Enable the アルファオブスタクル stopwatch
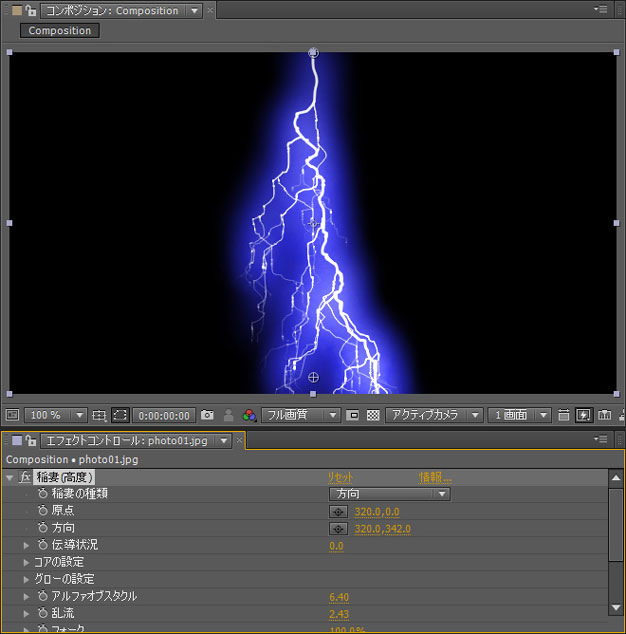626x634 pixels. [42, 596]
